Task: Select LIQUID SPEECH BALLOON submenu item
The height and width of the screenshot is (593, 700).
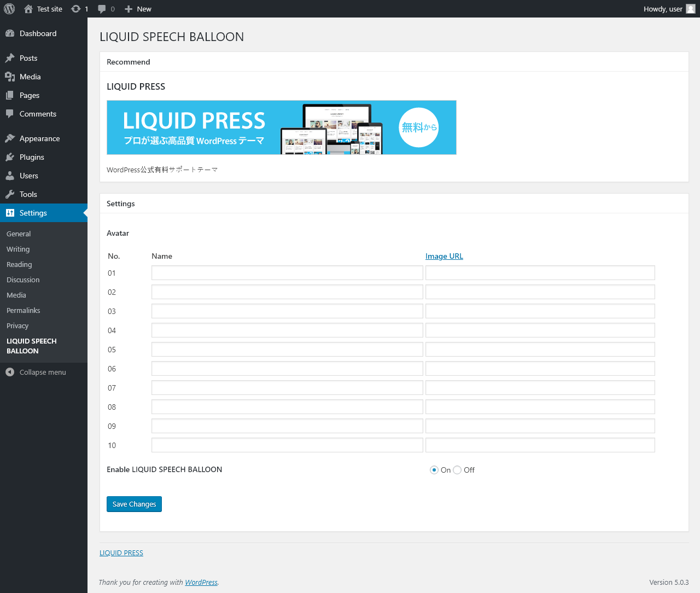Action: [32, 346]
